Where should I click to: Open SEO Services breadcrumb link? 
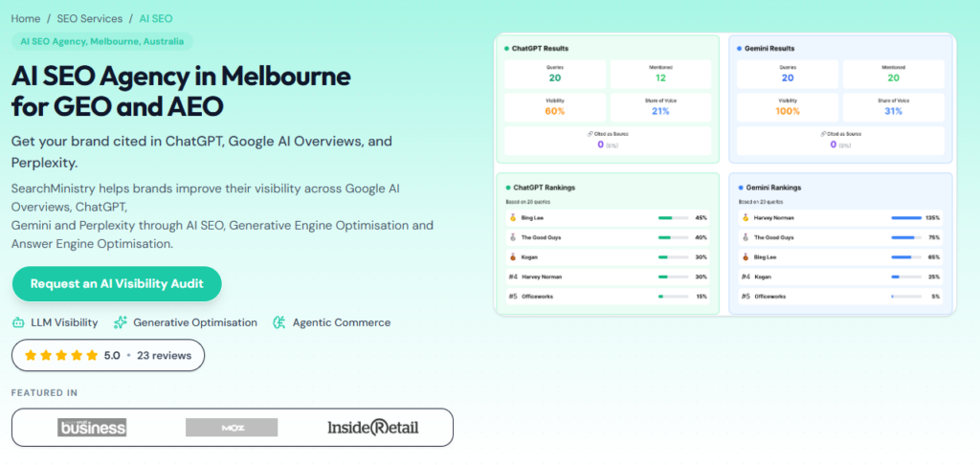tap(90, 19)
